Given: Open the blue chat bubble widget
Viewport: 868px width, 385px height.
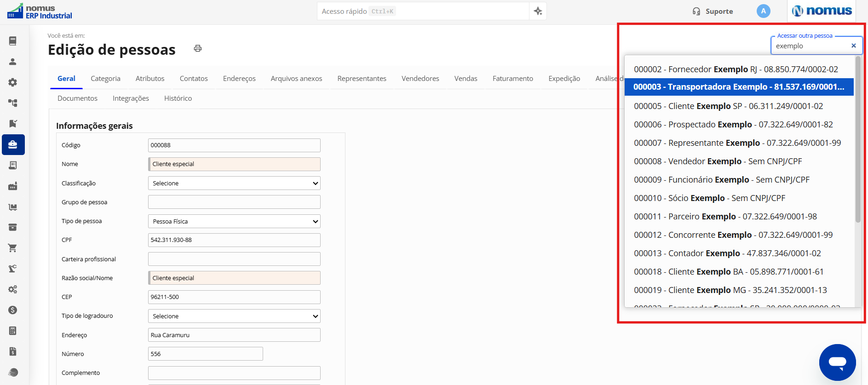Looking at the screenshot, I should (838, 362).
